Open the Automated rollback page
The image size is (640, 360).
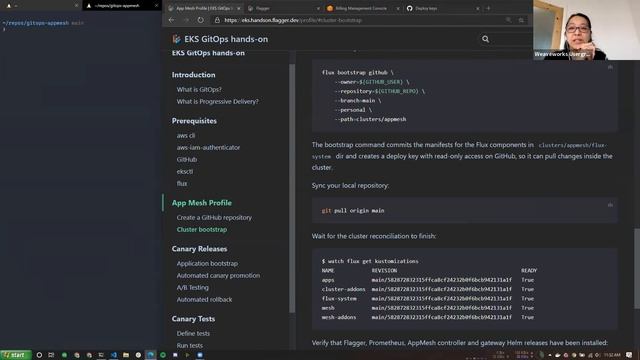tap(204, 299)
